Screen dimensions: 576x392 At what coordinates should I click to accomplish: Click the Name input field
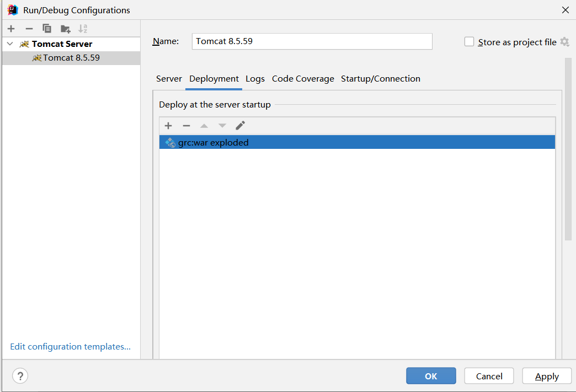tap(312, 41)
